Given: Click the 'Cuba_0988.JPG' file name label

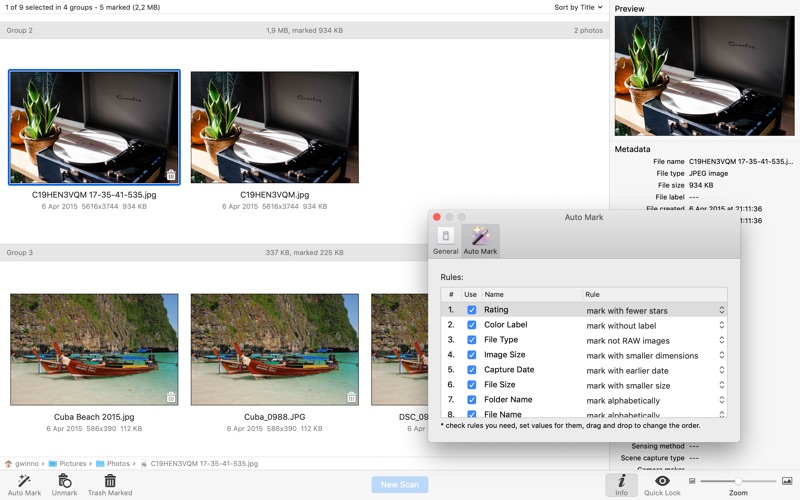Looking at the screenshot, I should pos(274,417).
